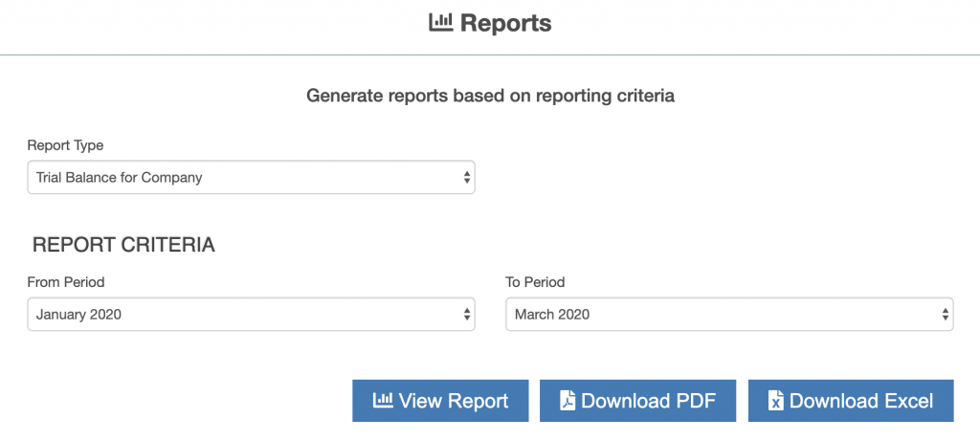Screen dimensions: 980x441
Task: Open the To Period dropdown set to March 2020
Action: (x=729, y=314)
